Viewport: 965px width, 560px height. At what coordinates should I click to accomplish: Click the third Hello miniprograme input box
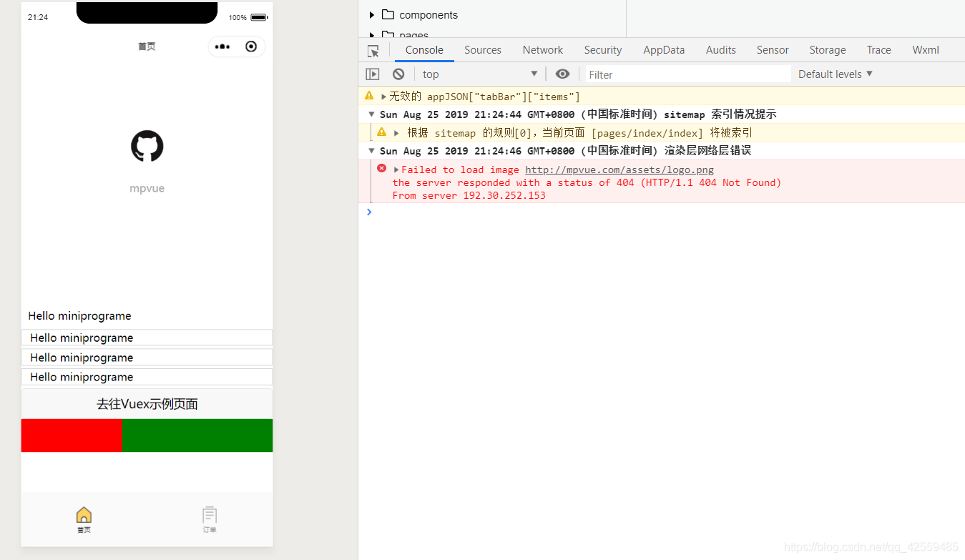tap(147, 377)
